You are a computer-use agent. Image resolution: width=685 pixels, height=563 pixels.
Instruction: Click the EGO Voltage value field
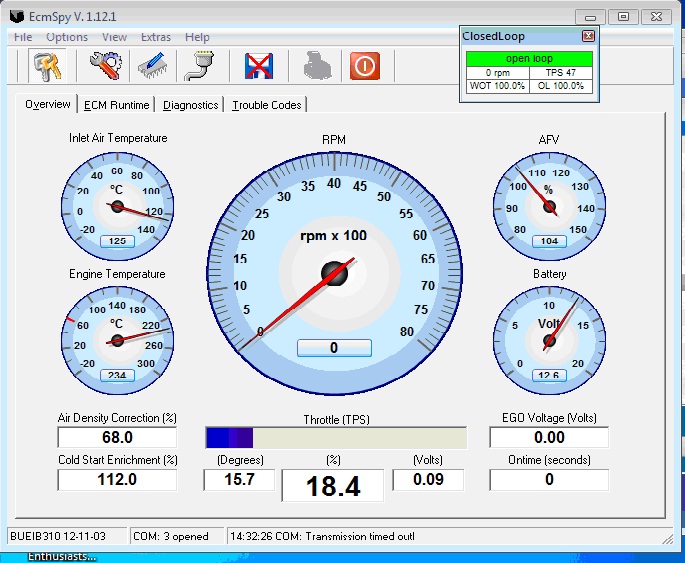tap(549, 437)
